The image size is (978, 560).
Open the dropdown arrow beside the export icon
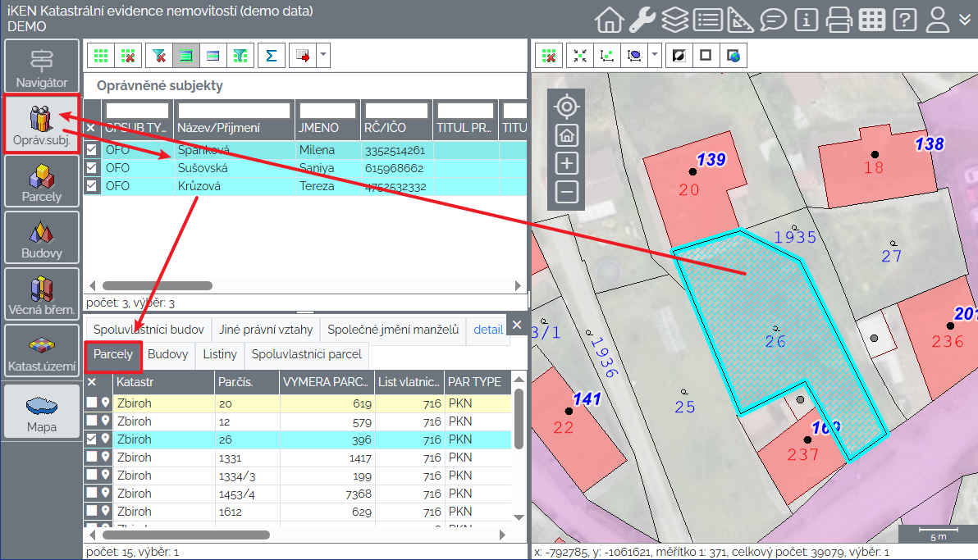coord(323,56)
